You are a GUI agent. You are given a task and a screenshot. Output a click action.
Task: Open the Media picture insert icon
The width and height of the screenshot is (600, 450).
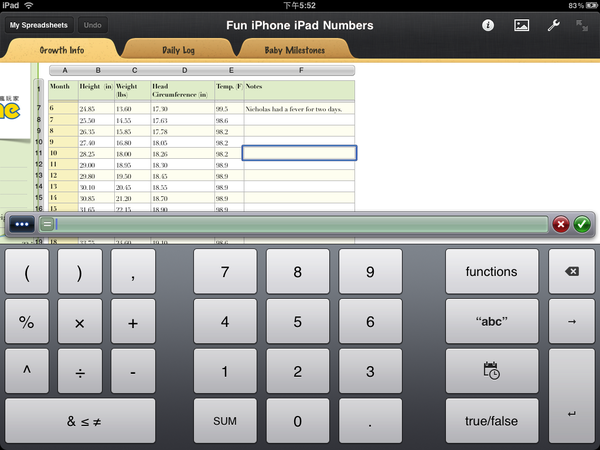[x=521, y=25]
